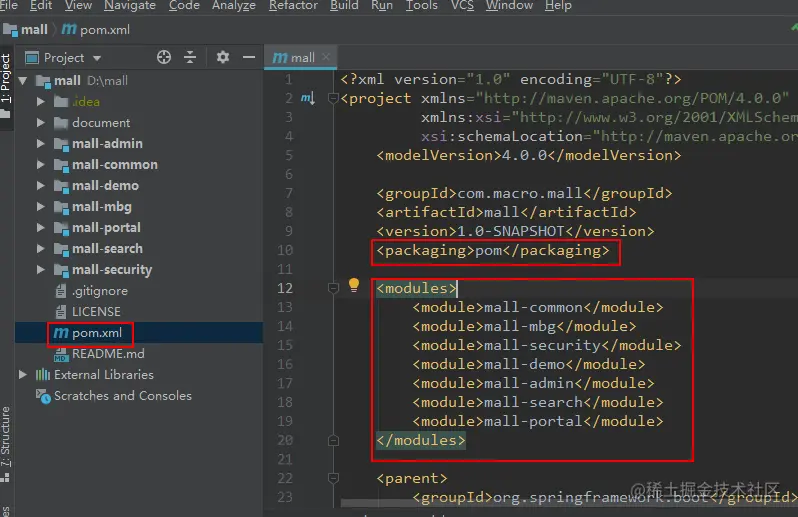Open the VCS menu
Viewport: 798px width, 517px height.
pyautogui.click(x=462, y=6)
